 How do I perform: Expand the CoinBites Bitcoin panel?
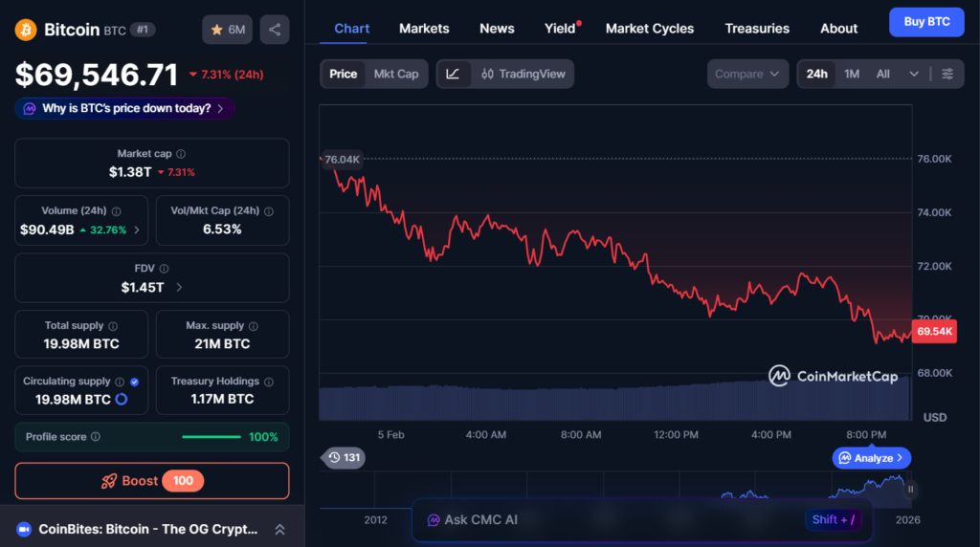click(x=279, y=529)
